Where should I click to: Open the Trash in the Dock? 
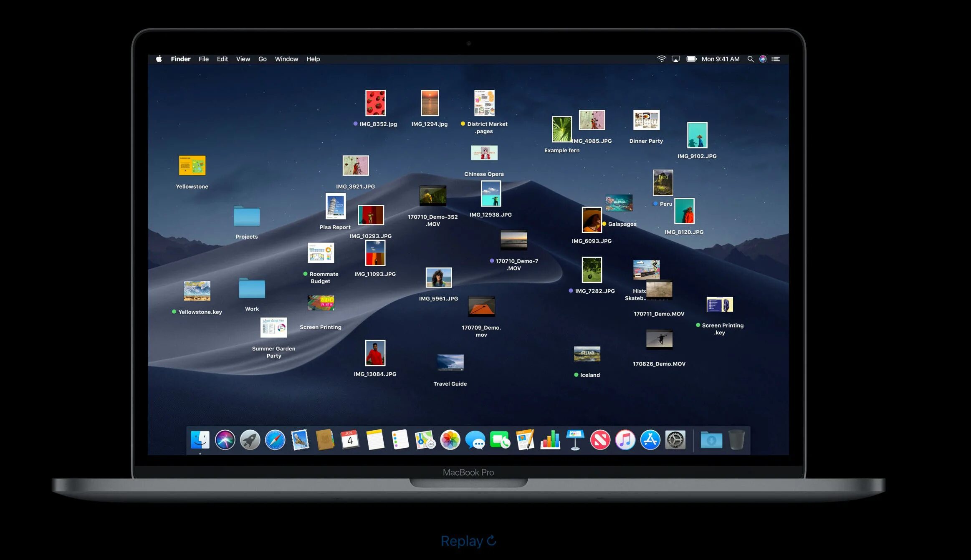coord(736,440)
